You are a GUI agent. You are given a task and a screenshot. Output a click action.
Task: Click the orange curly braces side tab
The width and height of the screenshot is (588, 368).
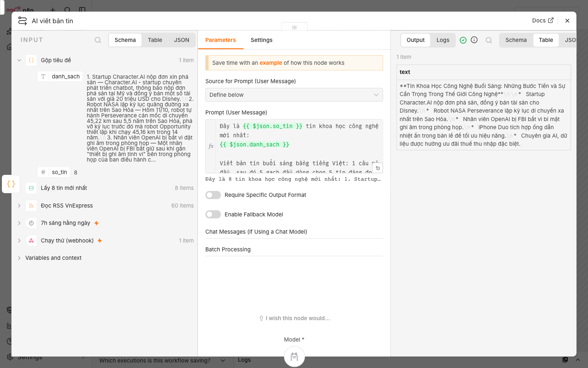(11, 184)
